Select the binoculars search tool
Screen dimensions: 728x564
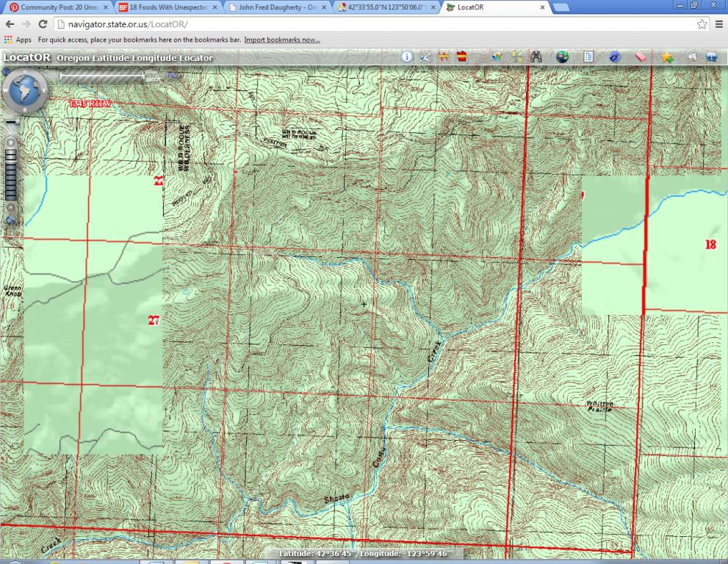[536, 57]
